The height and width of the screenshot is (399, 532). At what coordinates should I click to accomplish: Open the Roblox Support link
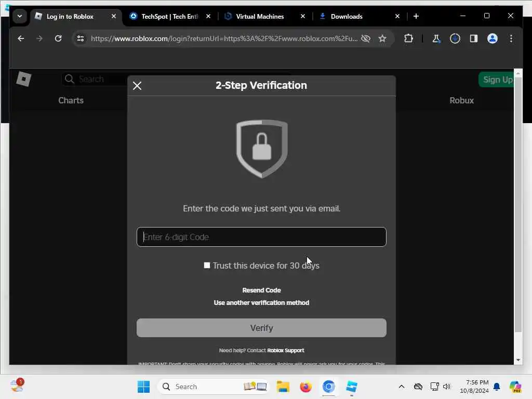285,351
